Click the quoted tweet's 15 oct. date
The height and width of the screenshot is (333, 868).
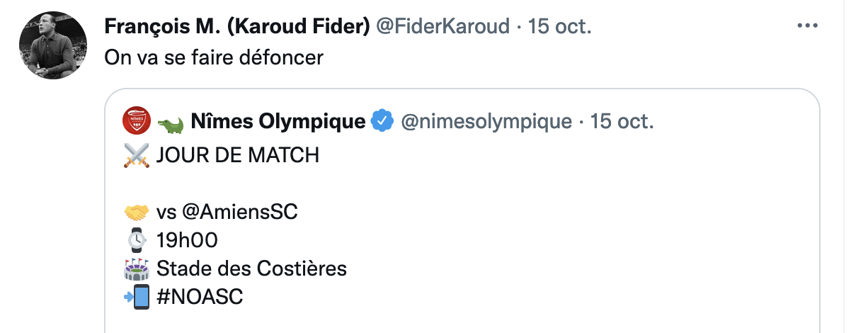[x=622, y=122]
